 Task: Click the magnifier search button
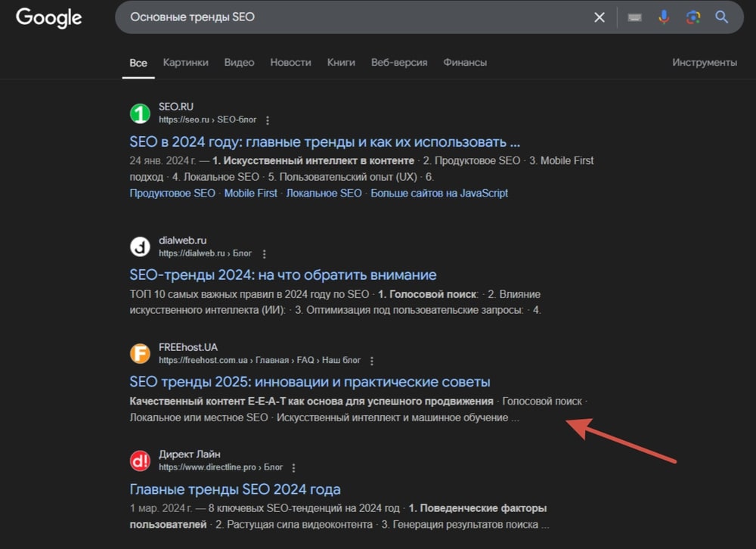click(x=721, y=17)
